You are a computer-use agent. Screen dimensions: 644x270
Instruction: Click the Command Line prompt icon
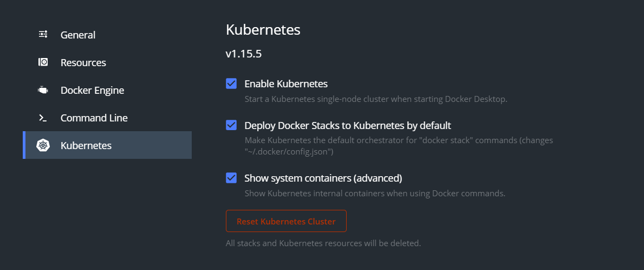pyautogui.click(x=43, y=118)
